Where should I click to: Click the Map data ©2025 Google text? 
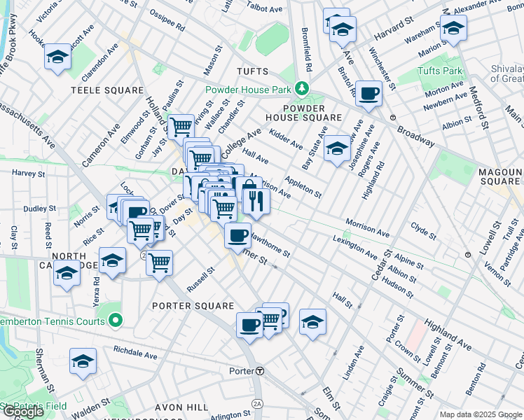(x=481, y=415)
